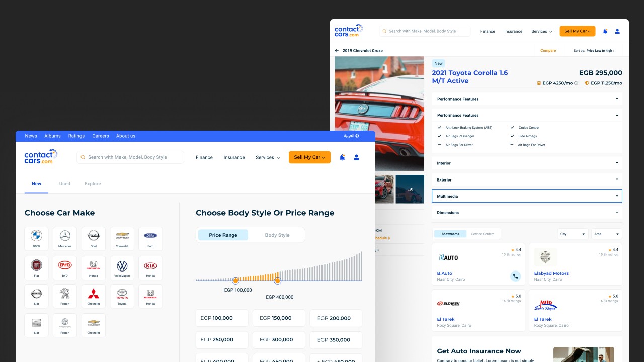Go back with arrow beside 2019 Chevrolet Cruze
The image size is (644, 362).
coord(337,51)
